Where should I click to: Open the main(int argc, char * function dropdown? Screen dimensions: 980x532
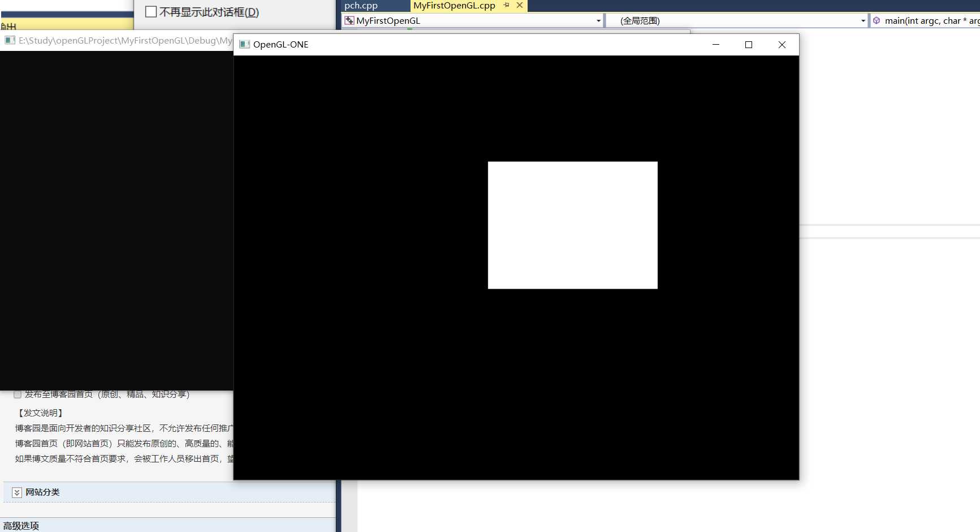point(925,21)
